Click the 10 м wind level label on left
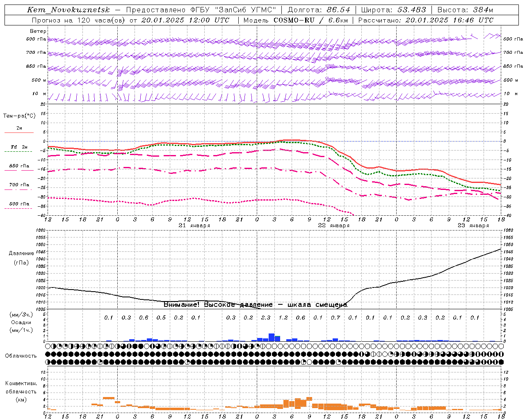 point(39,94)
